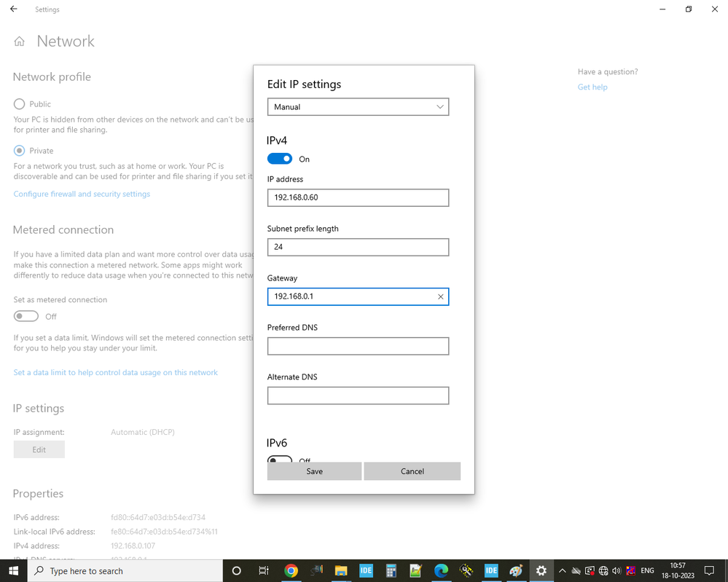Restore down the Settings window
The image size is (728, 582).
coord(689,9)
